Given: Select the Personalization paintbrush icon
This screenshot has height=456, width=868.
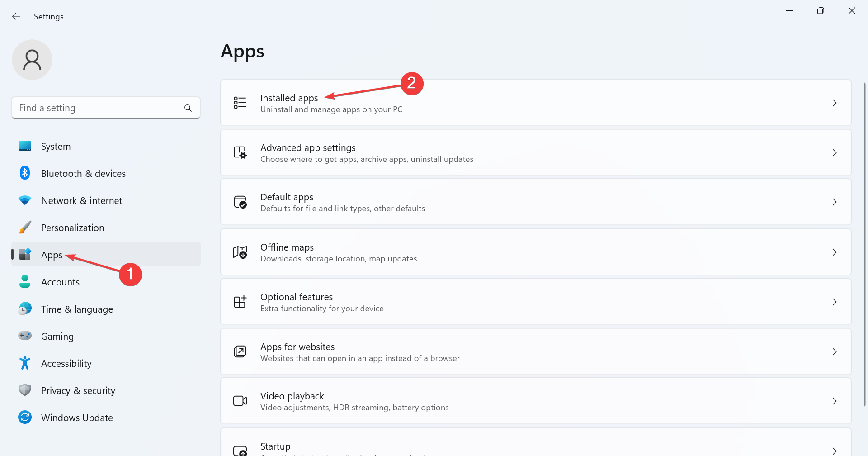Looking at the screenshot, I should point(25,227).
